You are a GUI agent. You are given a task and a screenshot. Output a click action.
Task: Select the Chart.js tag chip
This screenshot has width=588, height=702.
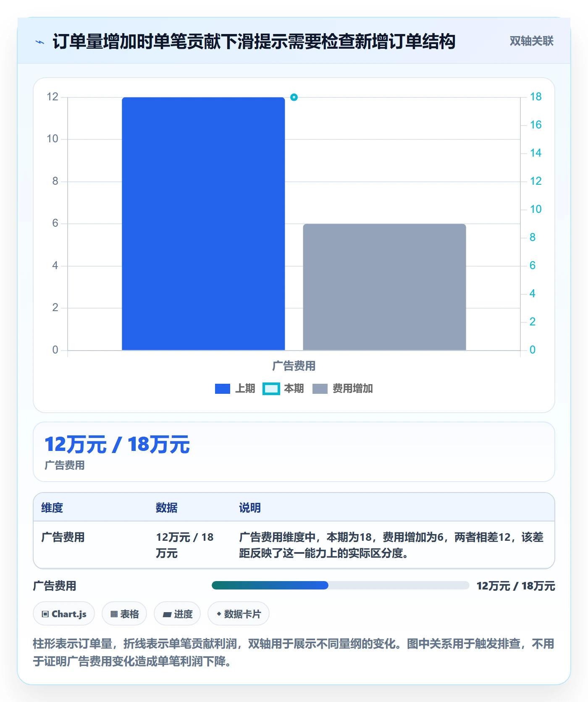tap(64, 614)
